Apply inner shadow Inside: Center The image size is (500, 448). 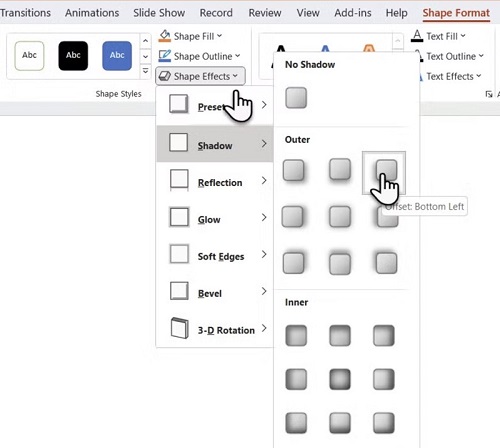coord(340,379)
